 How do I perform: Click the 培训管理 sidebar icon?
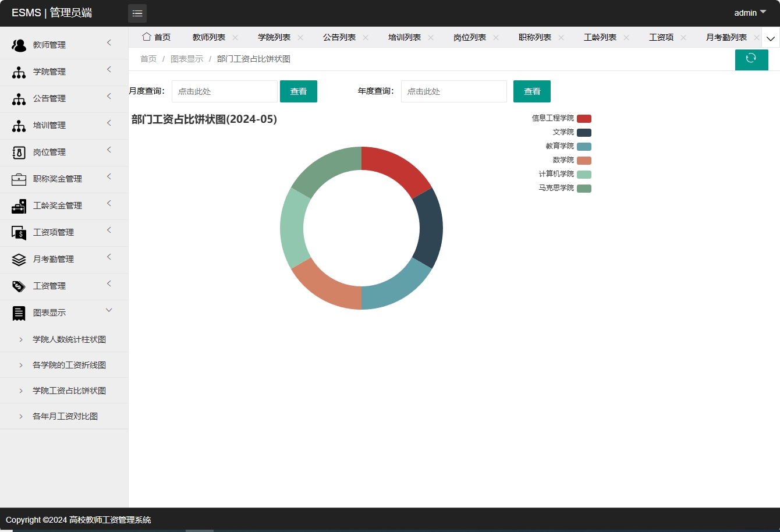19,125
